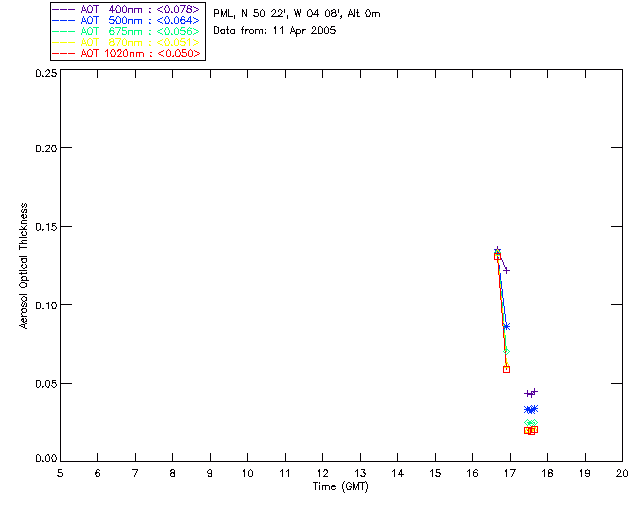Click the AOT 1020nm legend entry
The image size is (640, 512).
pyautogui.click(x=126, y=53)
